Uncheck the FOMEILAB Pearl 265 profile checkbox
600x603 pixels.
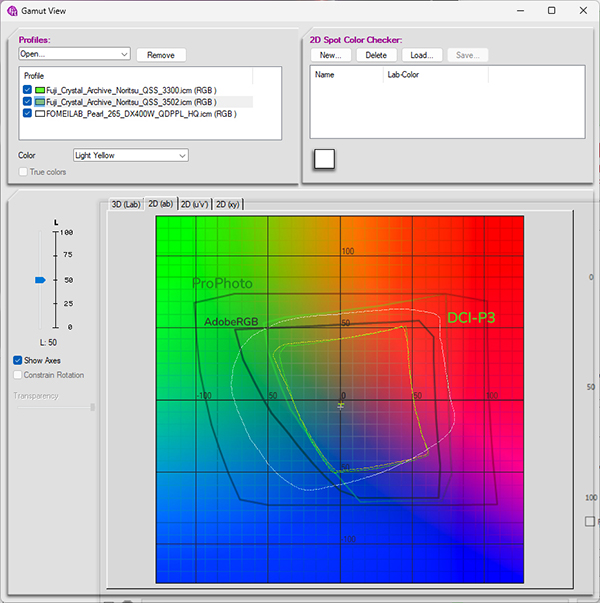pyautogui.click(x=27, y=113)
